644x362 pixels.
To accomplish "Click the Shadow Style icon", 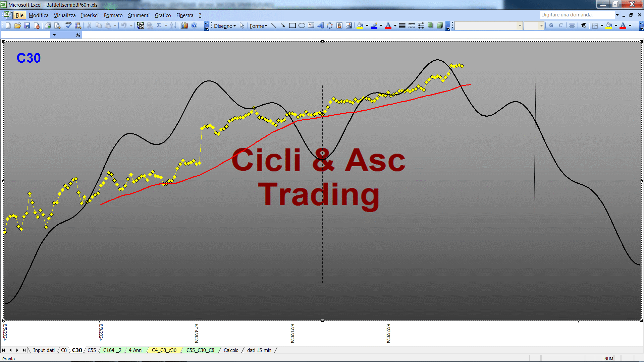I will click(430, 25).
